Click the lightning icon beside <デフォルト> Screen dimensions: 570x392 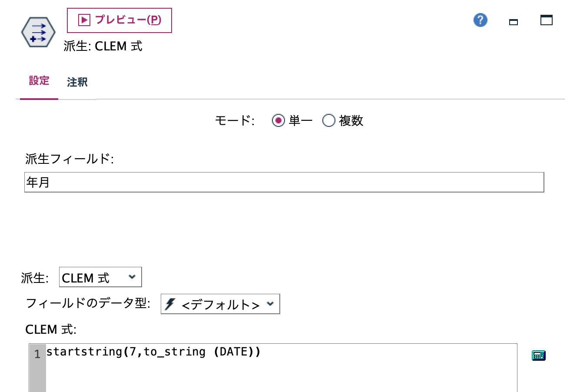coord(169,304)
